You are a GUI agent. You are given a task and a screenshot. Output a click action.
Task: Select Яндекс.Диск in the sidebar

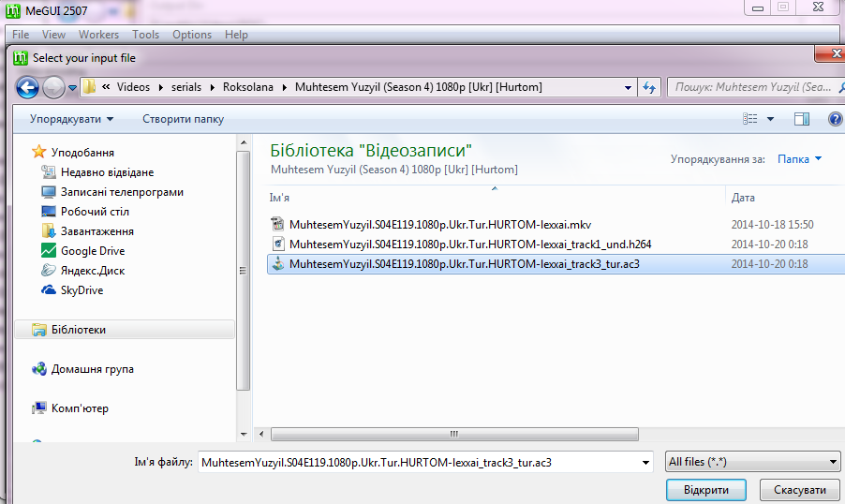(x=92, y=271)
